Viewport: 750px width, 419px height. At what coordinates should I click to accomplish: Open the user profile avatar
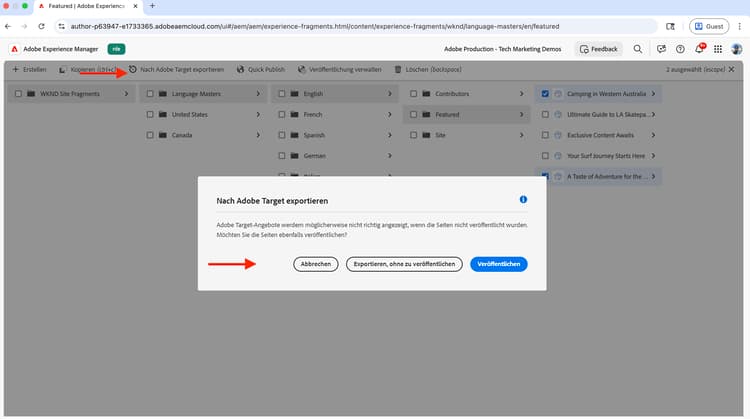click(737, 49)
